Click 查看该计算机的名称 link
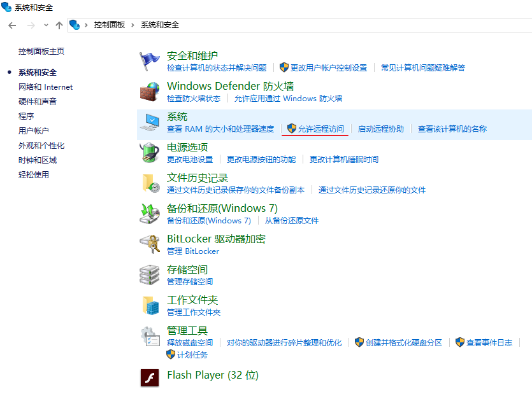532x399 pixels. (x=452, y=129)
